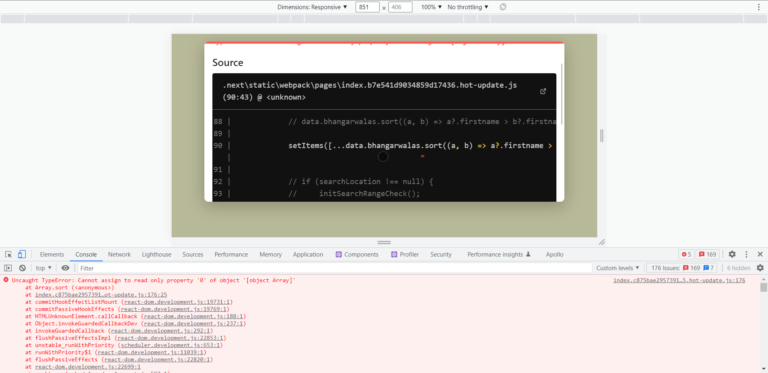The height and width of the screenshot is (373, 768).
Task: Click the viewport width field showing 851
Action: click(367, 7)
